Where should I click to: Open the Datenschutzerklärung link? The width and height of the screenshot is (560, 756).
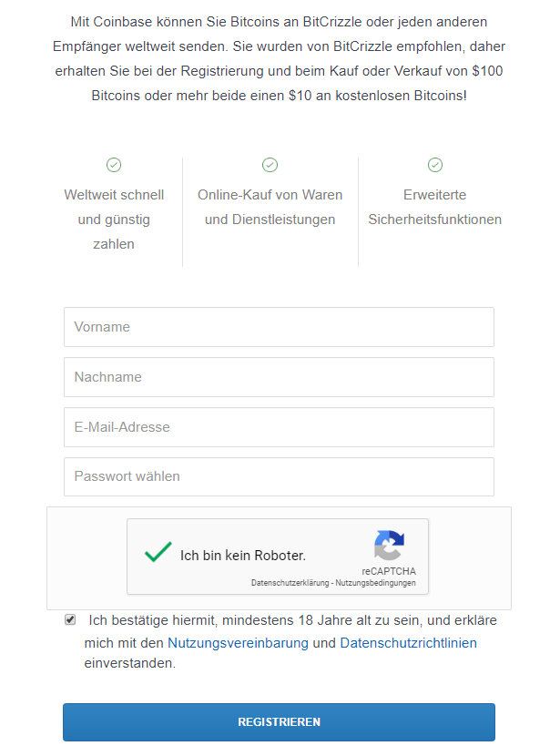pos(291,581)
